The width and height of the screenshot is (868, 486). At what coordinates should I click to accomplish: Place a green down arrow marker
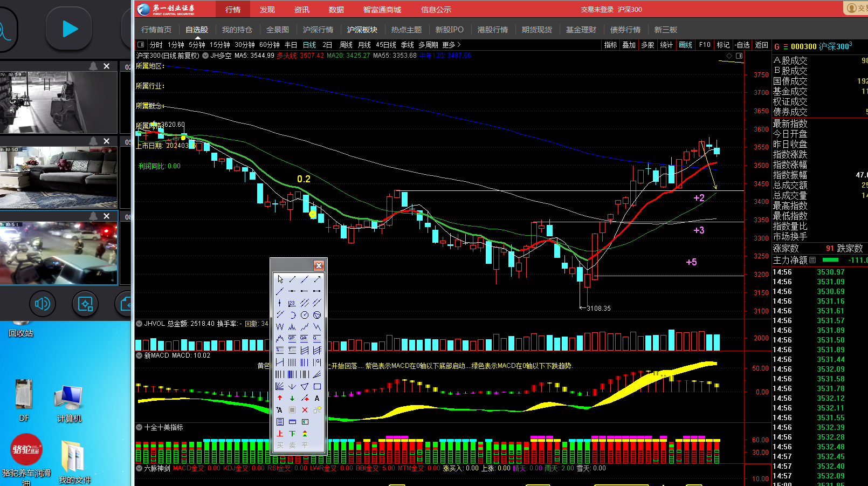(292, 398)
